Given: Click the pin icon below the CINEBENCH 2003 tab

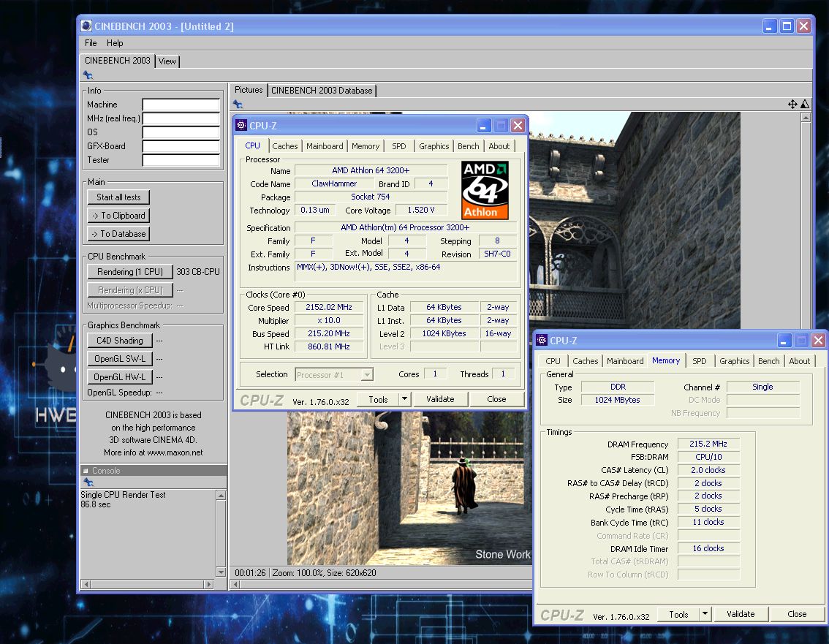Looking at the screenshot, I should click(88, 75).
